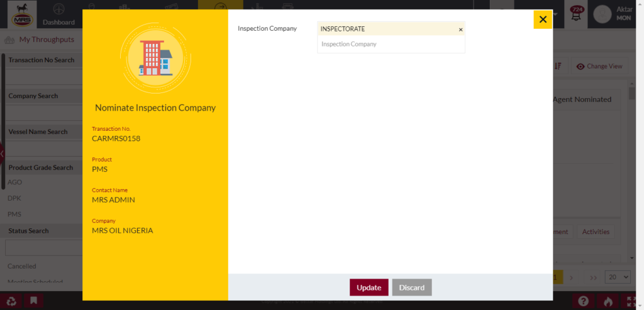The height and width of the screenshot is (310, 644).
Task: Jump to last page double arrow
Action: coord(593,277)
